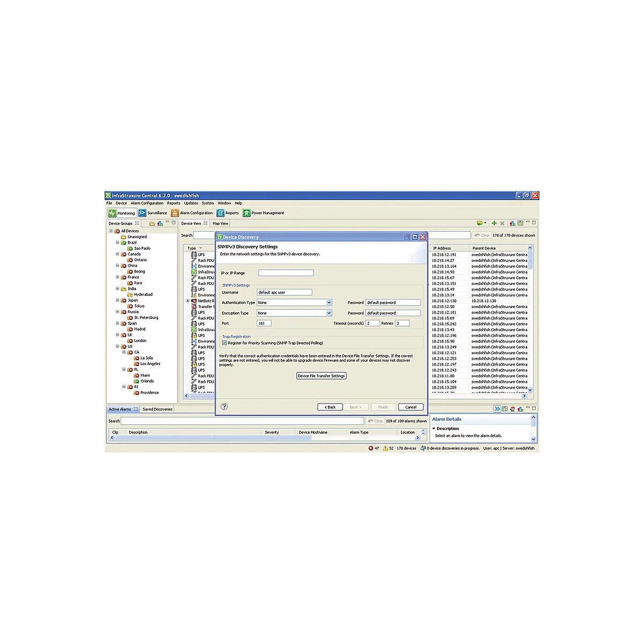Collapse the US group node
This screenshot has height=644, width=644.
[118, 346]
